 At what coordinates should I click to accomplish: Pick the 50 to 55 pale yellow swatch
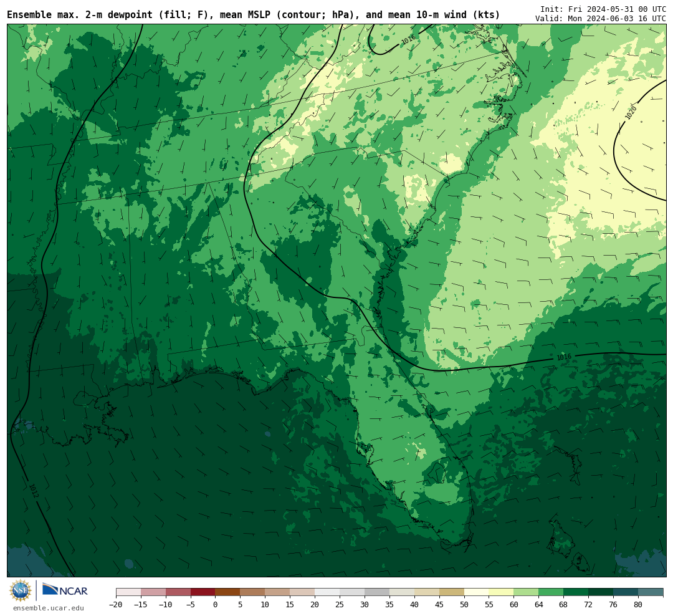(x=477, y=592)
